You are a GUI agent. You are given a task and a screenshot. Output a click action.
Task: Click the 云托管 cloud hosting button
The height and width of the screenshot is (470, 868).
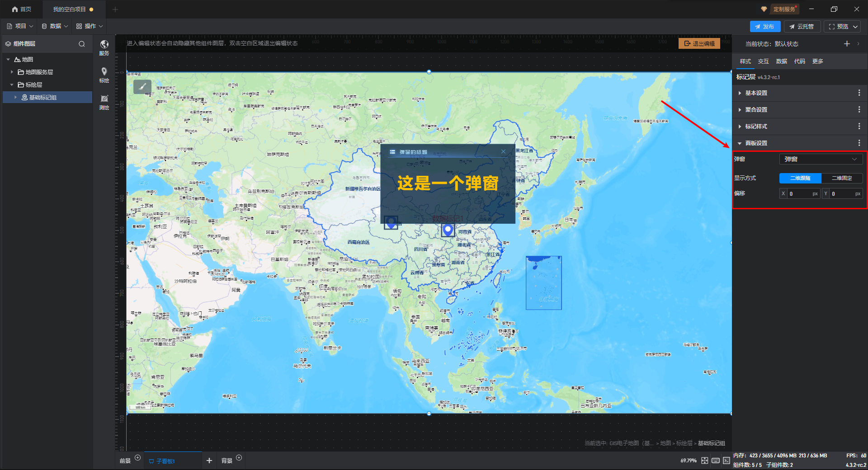pyautogui.click(x=802, y=27)
